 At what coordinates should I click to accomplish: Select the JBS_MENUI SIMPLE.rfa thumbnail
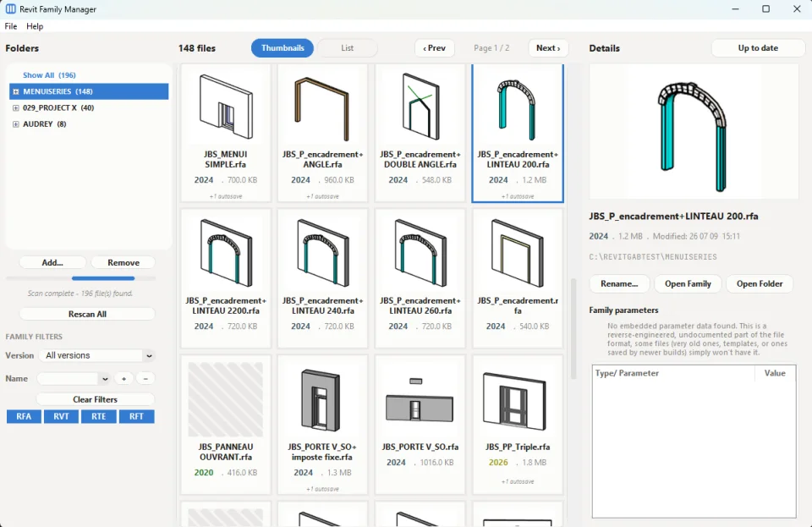pyautogui.click(x=226, y=107)
